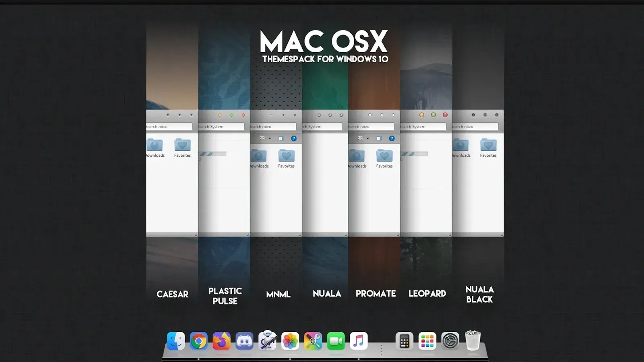Click the green button in Plastic Pulse window

tap(231, 115)
